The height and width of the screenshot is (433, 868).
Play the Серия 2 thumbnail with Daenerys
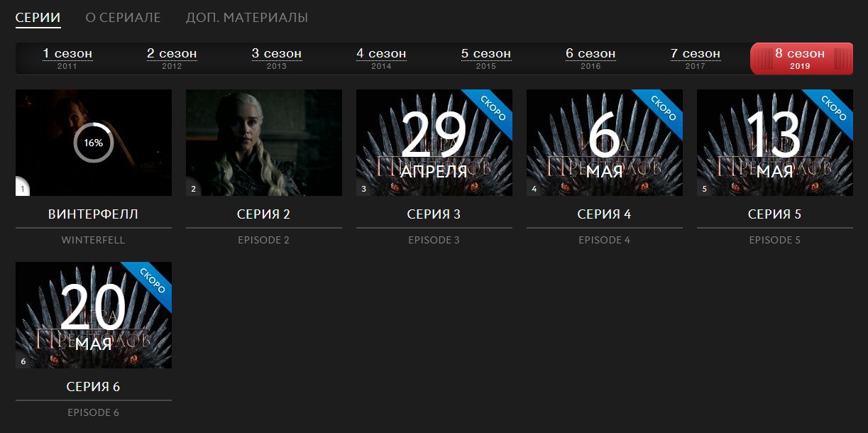point(264,143)
